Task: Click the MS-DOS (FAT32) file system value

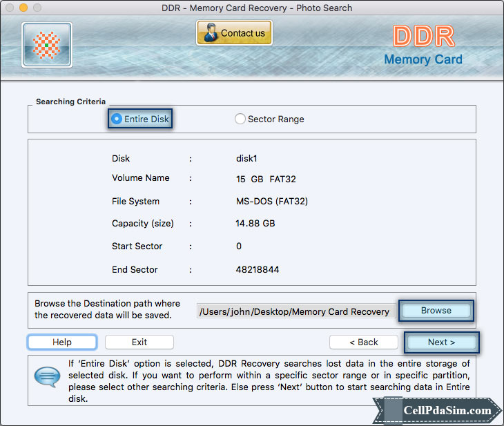Action: point(272,202)
